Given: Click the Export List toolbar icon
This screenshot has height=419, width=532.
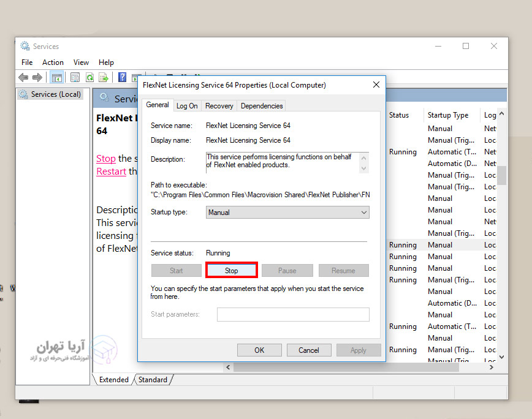Looking at the screenshot, I should click(104, 77).
